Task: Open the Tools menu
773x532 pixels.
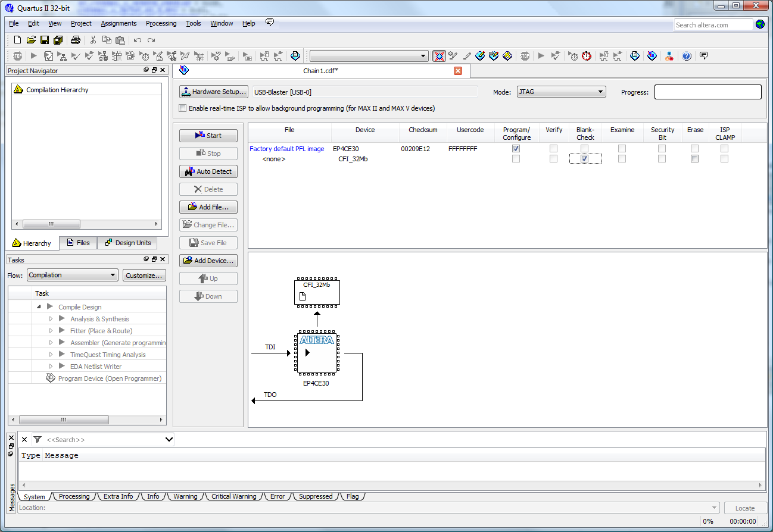Action: pyautogui.click(x=194, y=23)
